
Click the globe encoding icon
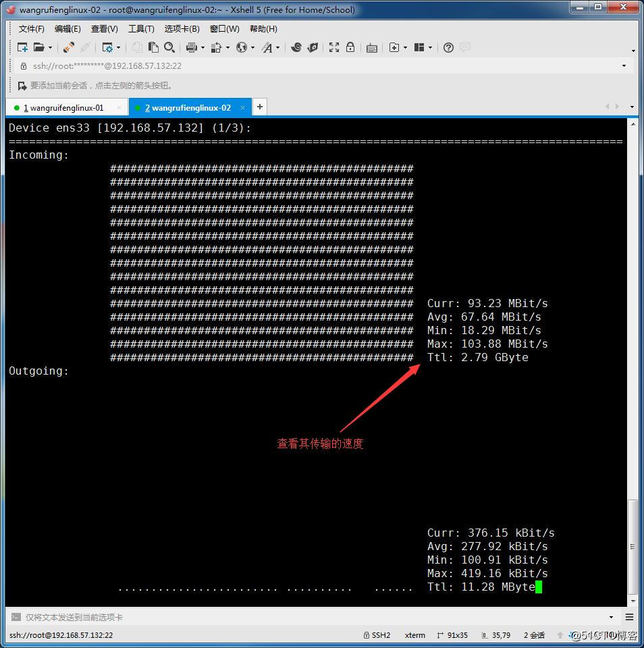[x=242, y=47]
